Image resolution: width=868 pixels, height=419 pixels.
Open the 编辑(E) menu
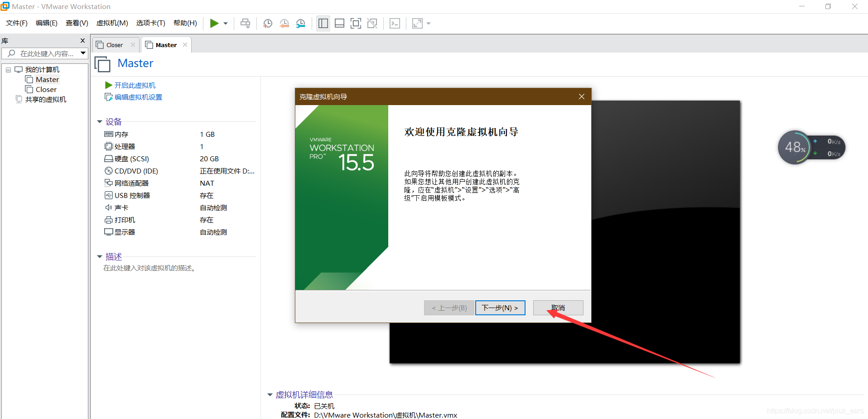[x=47, y=23]
